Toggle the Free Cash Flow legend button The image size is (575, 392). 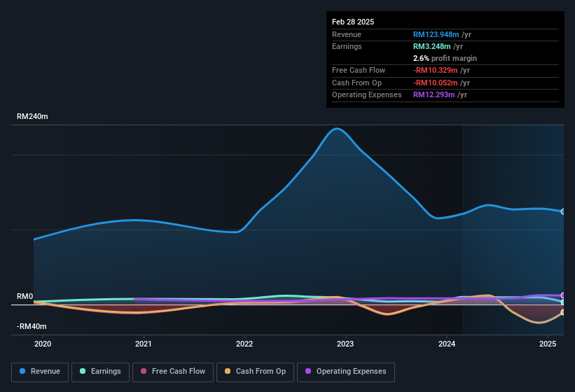click(173, 372)
